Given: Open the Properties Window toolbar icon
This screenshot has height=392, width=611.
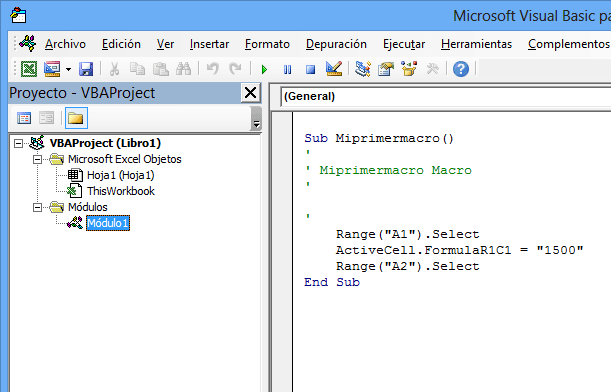Looking at the screenshot, I should pos(386,69).
